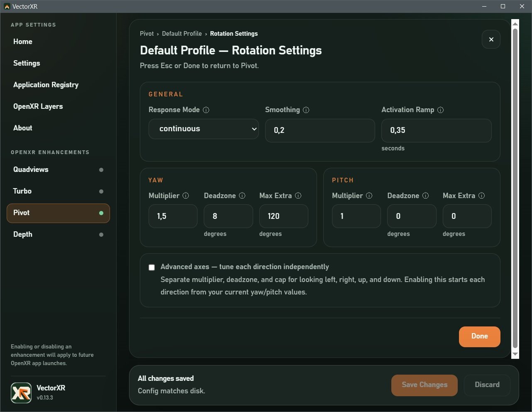
Task: Click the VectorXR logo in sidebar footer
Action: pos(21,392)
